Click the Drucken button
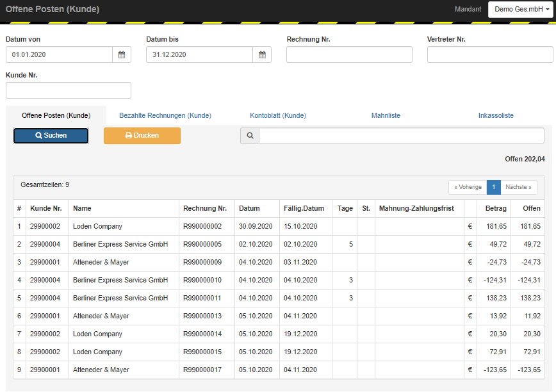The width and height of the screenshot is (556, 392). pyautogui.click(x=142, y=136)
